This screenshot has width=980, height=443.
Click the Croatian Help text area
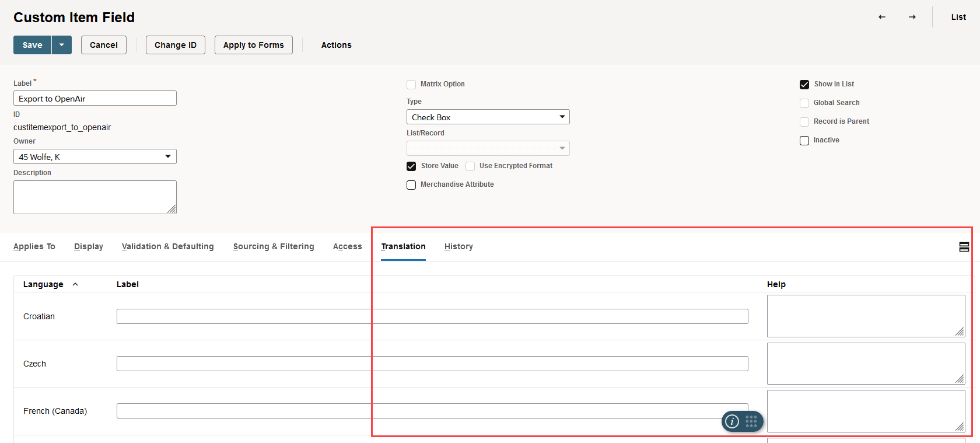click(x=866, y=316)
